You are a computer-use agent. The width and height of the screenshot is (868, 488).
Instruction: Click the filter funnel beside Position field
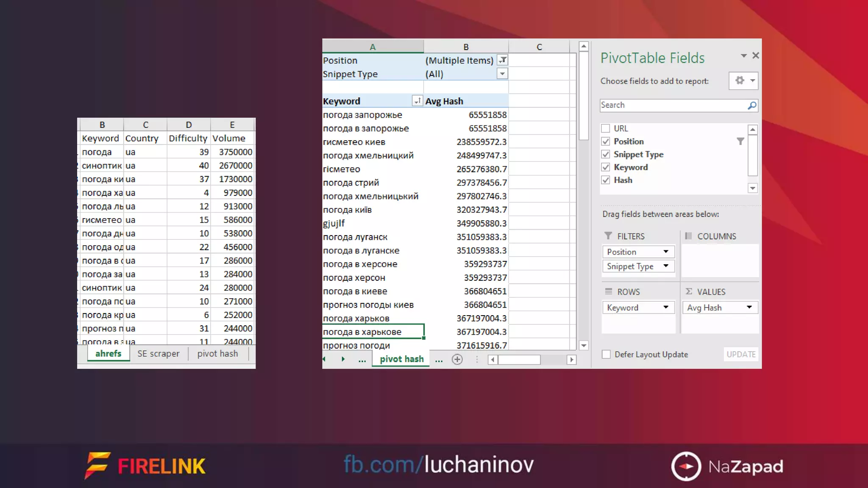coord(740,141)
